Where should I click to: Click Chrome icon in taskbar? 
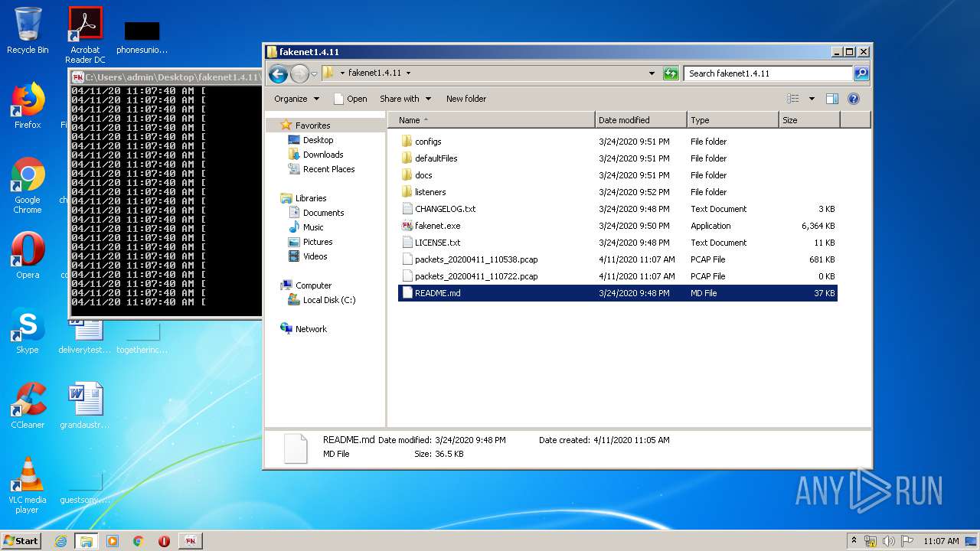click(138, 541)
